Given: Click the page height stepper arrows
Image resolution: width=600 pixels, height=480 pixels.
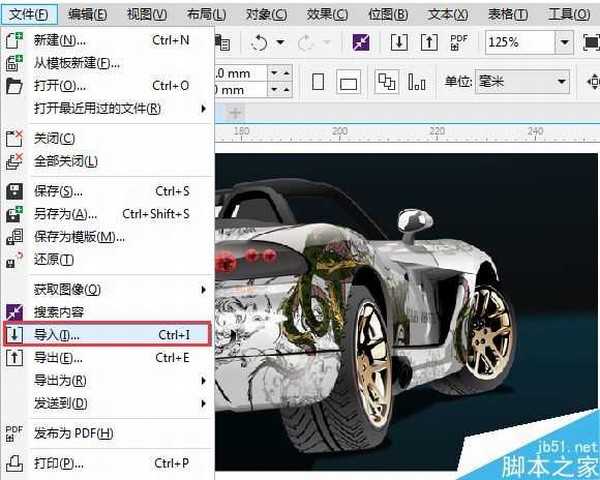Looking at the screenshot, I should 280,90.
